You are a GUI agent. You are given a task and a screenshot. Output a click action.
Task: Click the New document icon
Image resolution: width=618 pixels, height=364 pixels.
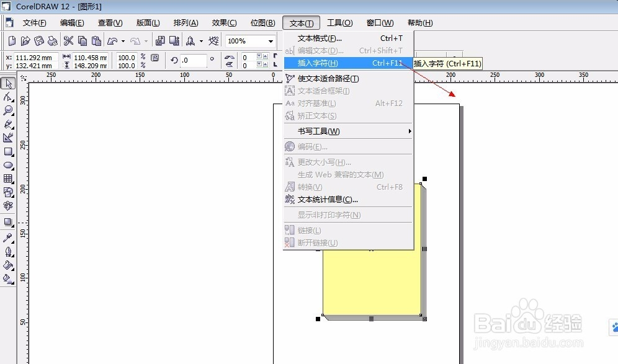(12, 40)
